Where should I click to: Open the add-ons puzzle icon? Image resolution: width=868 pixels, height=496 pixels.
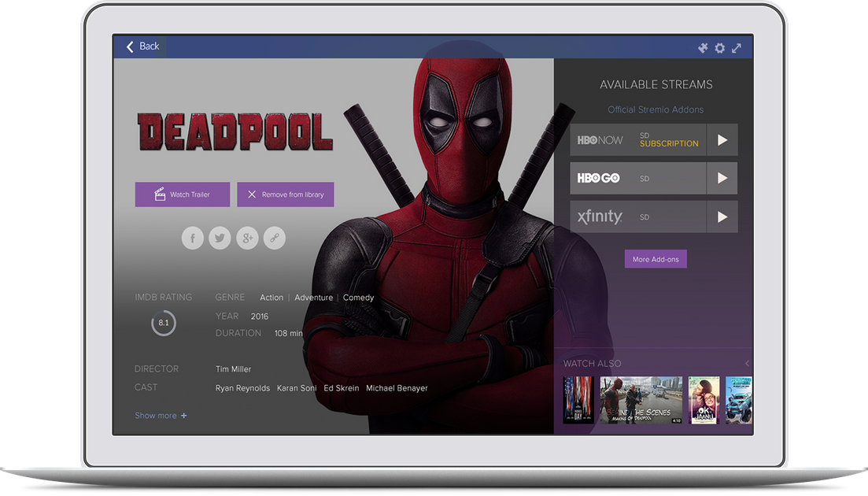coord(703,48)
